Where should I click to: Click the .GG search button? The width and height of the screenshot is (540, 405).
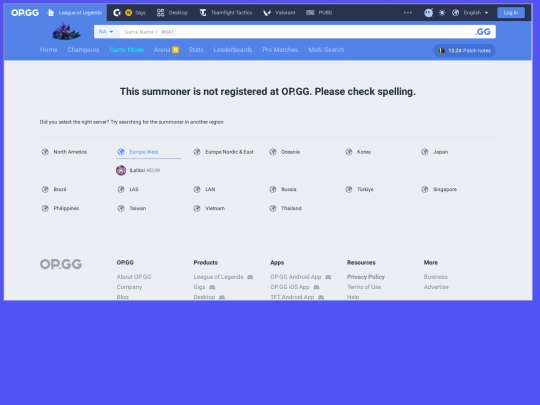(483, 32)
